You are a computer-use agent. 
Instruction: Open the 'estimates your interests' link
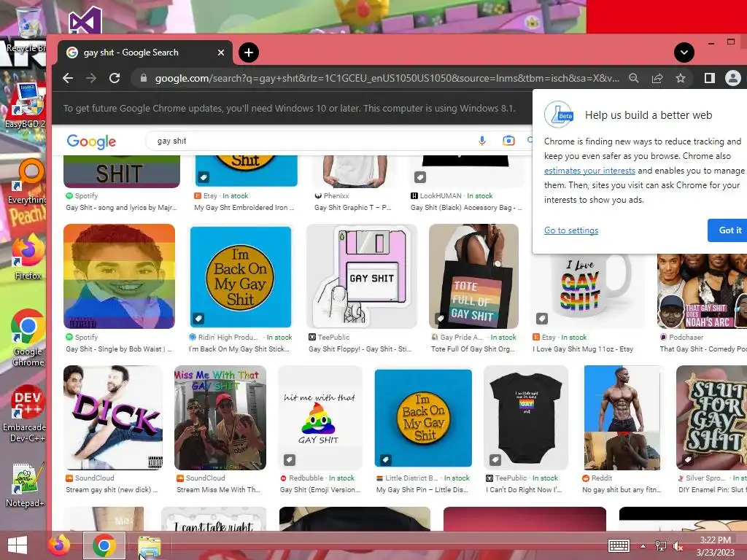click(x=589, y=171)
